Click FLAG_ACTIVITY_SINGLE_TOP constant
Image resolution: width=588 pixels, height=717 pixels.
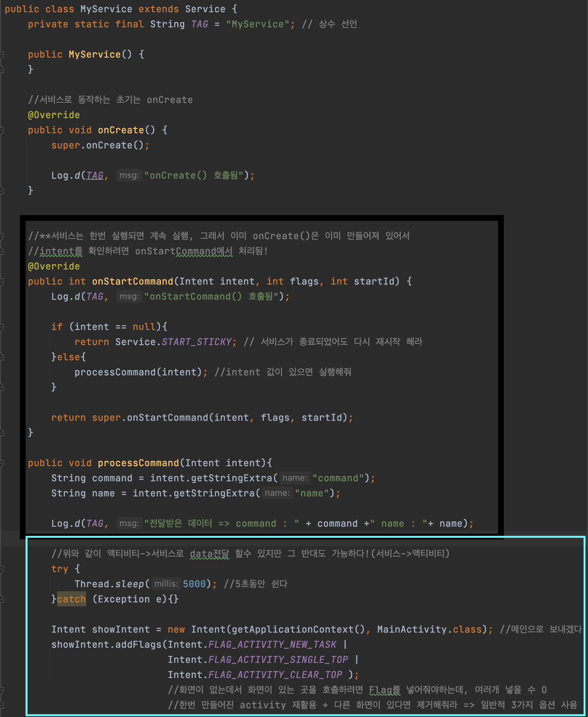[x=278, y=660]
